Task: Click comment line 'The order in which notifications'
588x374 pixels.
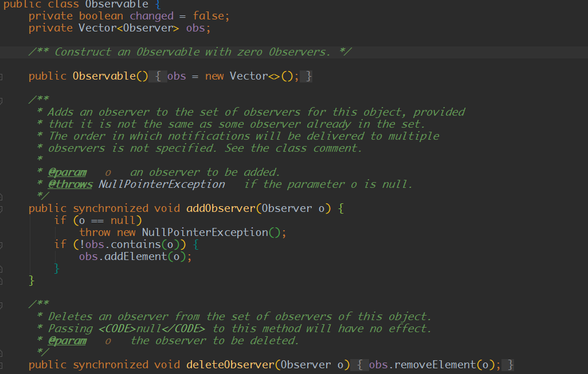Action: (244, 136)
